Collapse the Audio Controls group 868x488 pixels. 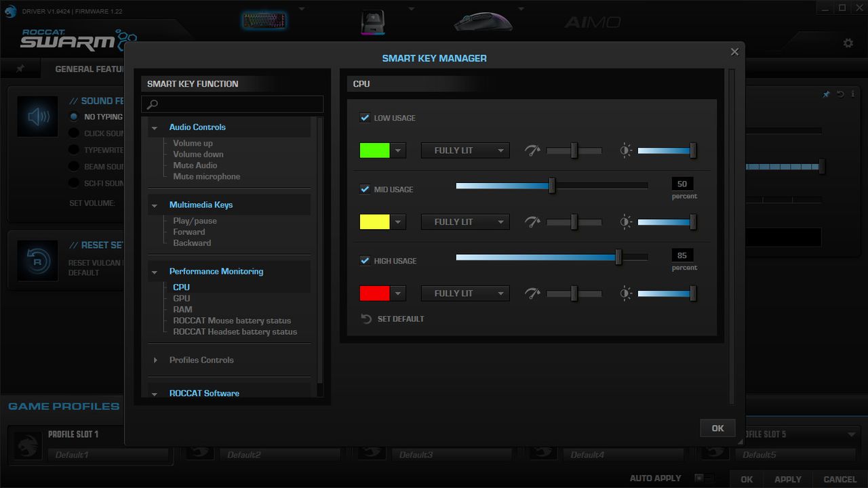(155, 127)
